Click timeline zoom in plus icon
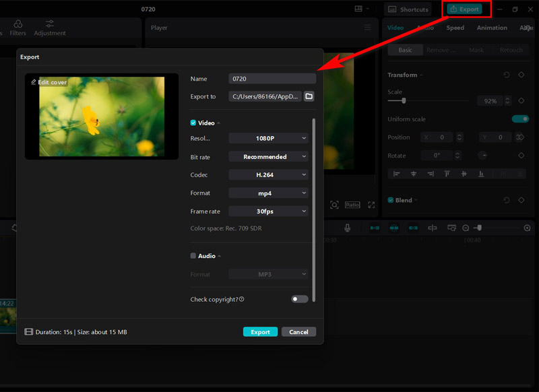This screenshot has width=539, height=392. click(527, 228)
